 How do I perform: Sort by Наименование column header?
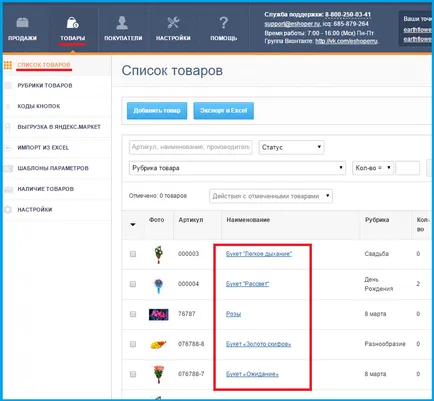coord(248,220)
